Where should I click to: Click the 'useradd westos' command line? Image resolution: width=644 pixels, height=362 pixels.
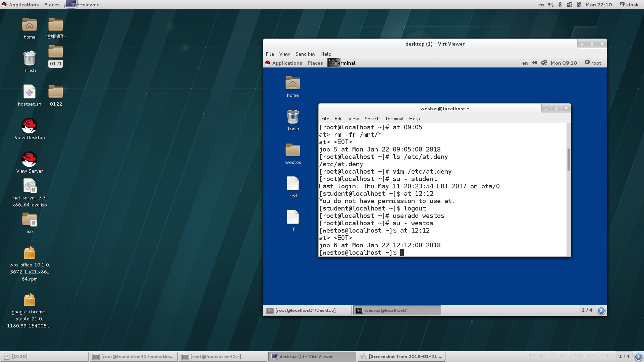pyautogui.click(x=382, y=216)
